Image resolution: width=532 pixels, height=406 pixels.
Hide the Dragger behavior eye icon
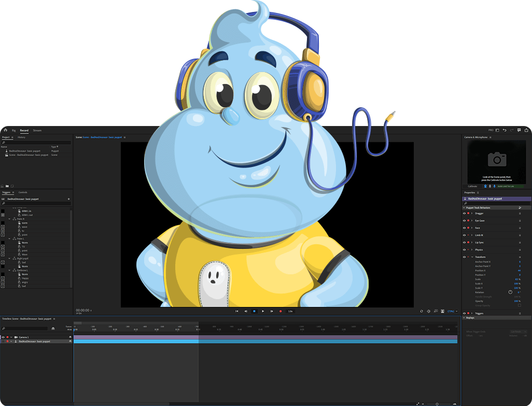[x=464, y=213]
